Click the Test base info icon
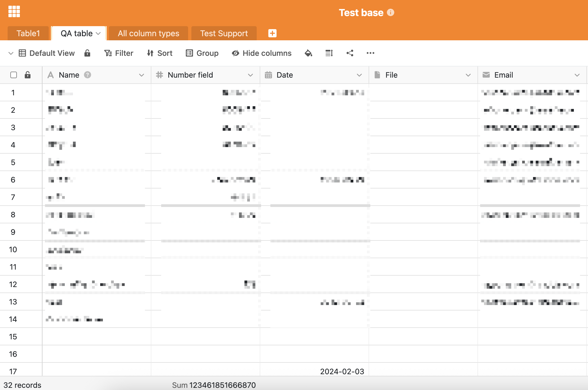The height and width of the screenshot is (390, 588). tap(390, 13)
